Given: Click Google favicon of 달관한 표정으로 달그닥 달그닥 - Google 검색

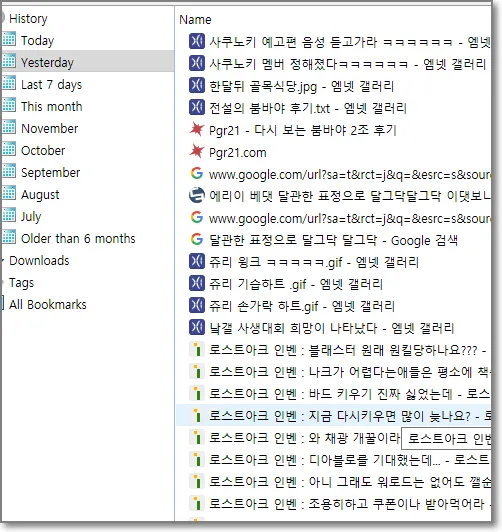Looking at the screenshot, I should pyautogui.click(x=197, y=240).
